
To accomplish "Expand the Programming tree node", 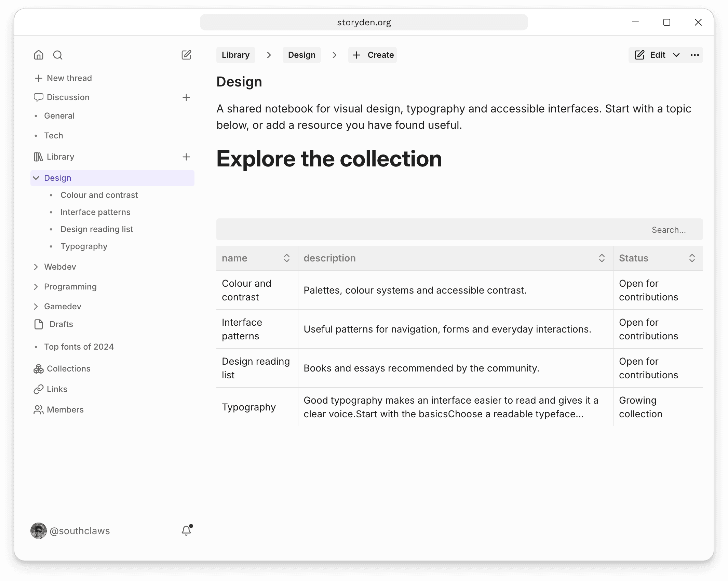I will click(x=36, y=287).
